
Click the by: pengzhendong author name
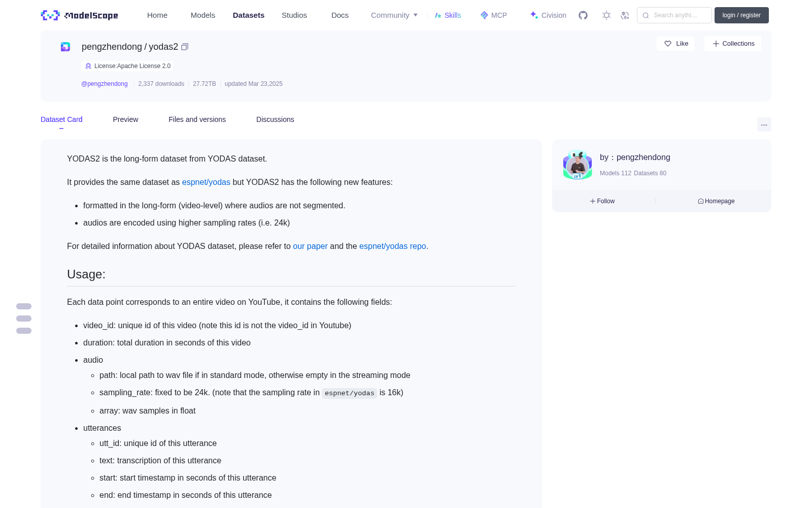pos(635,157)
